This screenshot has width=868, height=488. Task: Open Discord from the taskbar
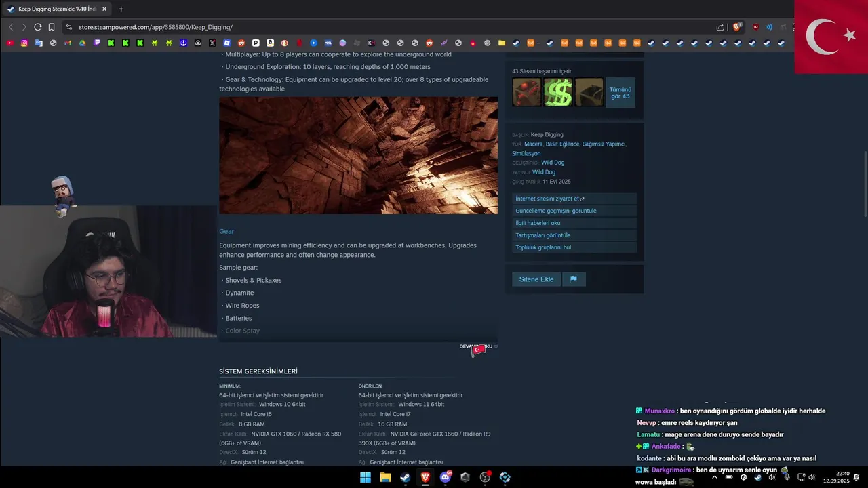pyautogui.click(x=445, y=477)
